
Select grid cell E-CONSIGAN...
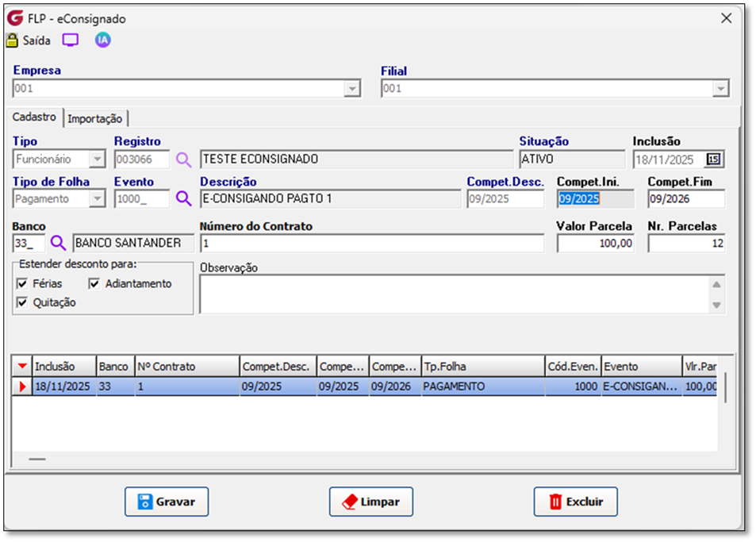[x=642, y=386]
